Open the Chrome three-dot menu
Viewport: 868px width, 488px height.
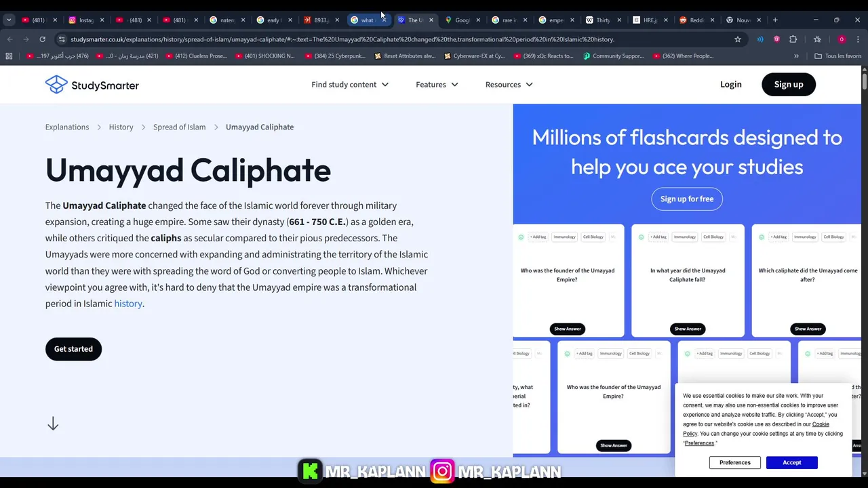(x=858, y=39)
